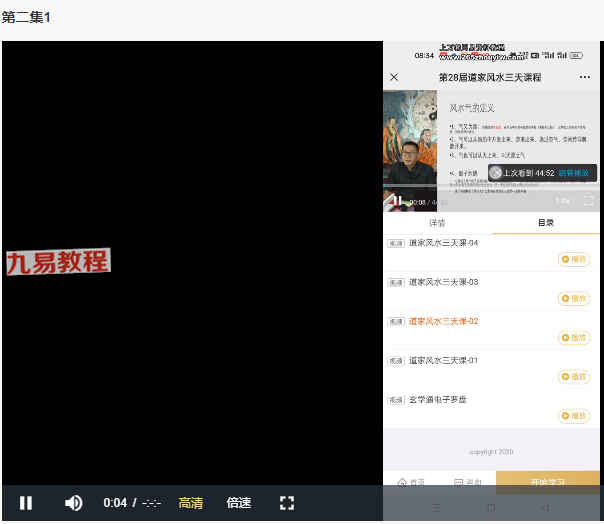Select lesson 道家风水三天课-02 title
604x524 pixels.
(443, 321)
